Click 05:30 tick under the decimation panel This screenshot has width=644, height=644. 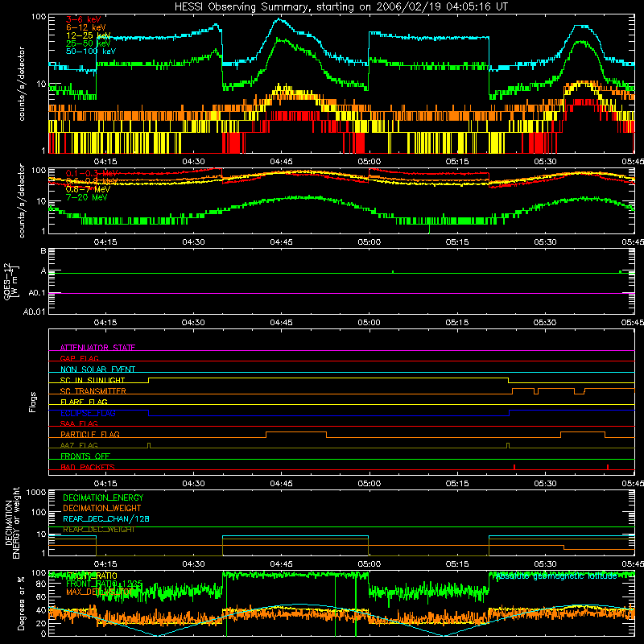(545, 564)
